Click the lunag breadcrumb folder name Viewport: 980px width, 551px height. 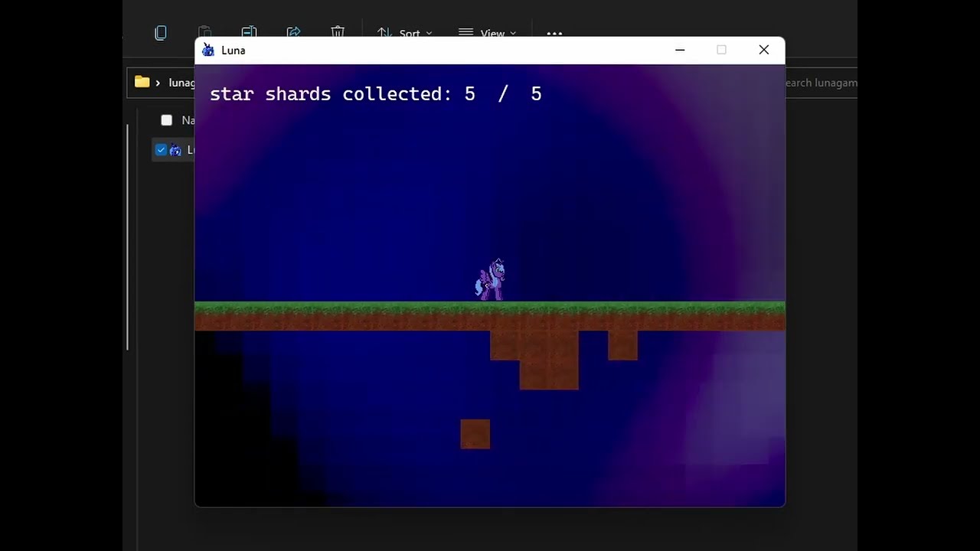pyautogui.click(x=182, y=83)
